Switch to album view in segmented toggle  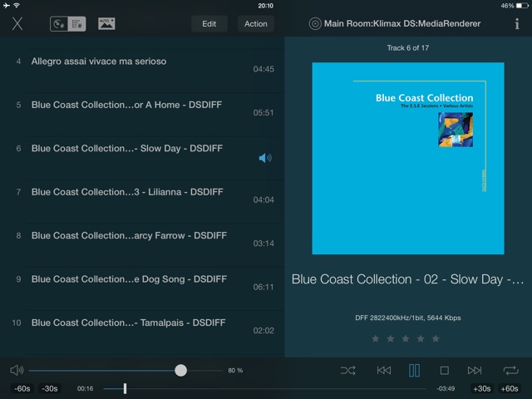[x=59, y=24]
